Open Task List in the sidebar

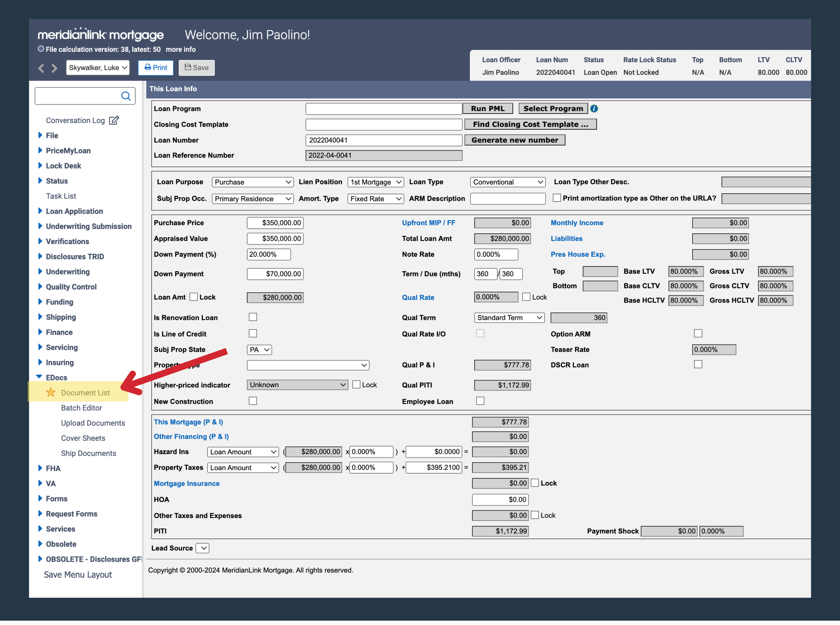(60, 196)
